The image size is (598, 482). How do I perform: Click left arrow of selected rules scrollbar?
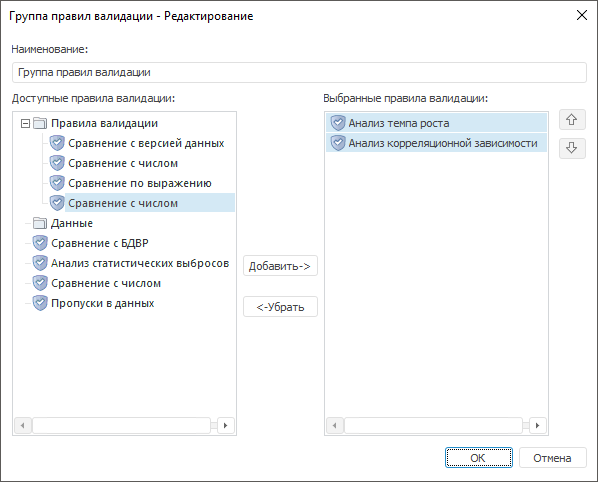coord(335,425)
